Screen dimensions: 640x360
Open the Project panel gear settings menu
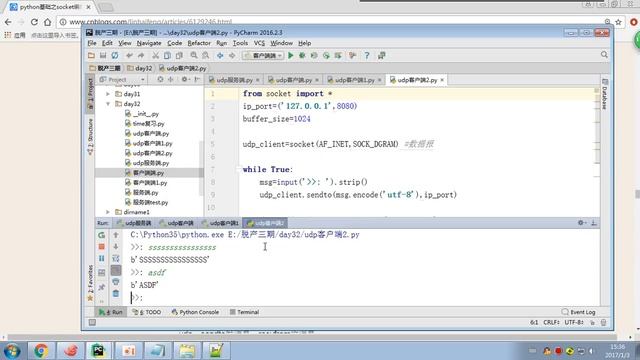point(185,80)
